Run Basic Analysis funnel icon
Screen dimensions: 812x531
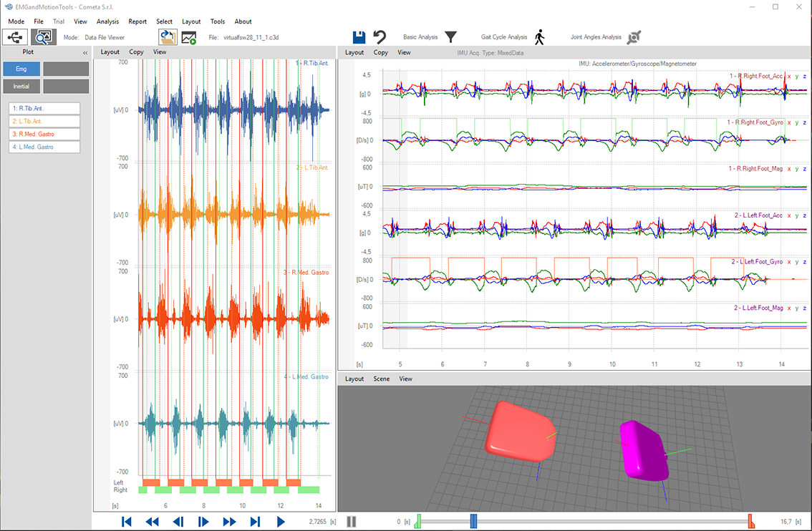point(450,37)
